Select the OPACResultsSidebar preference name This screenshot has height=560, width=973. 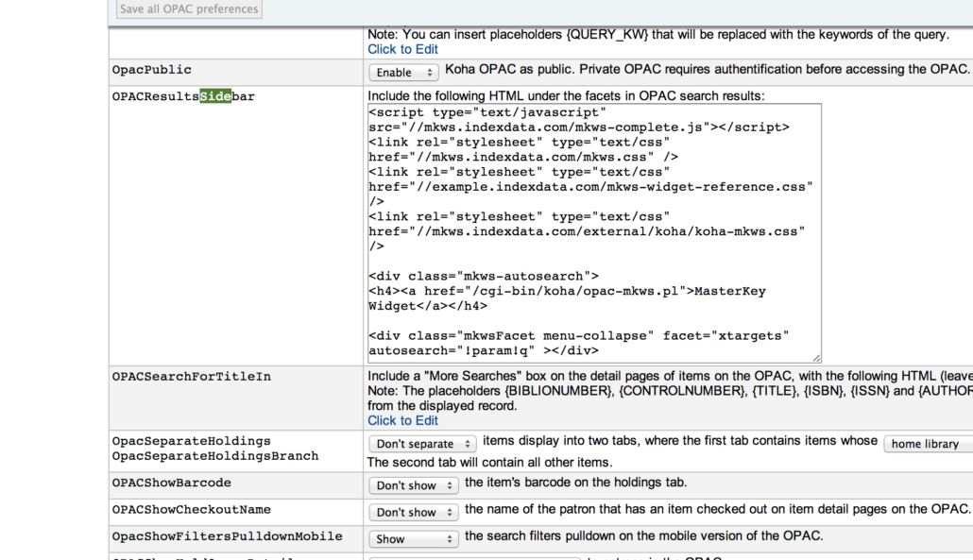point(183,96)
